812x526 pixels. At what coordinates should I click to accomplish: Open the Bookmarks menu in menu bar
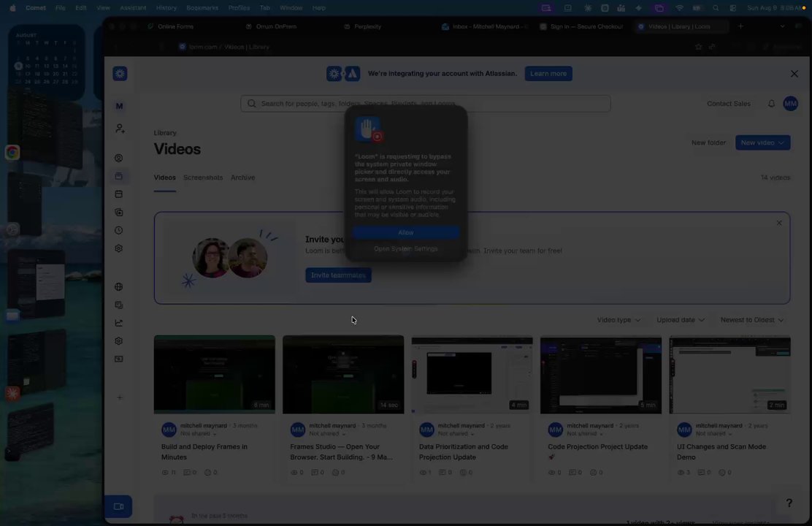click(x=202, y=8)
